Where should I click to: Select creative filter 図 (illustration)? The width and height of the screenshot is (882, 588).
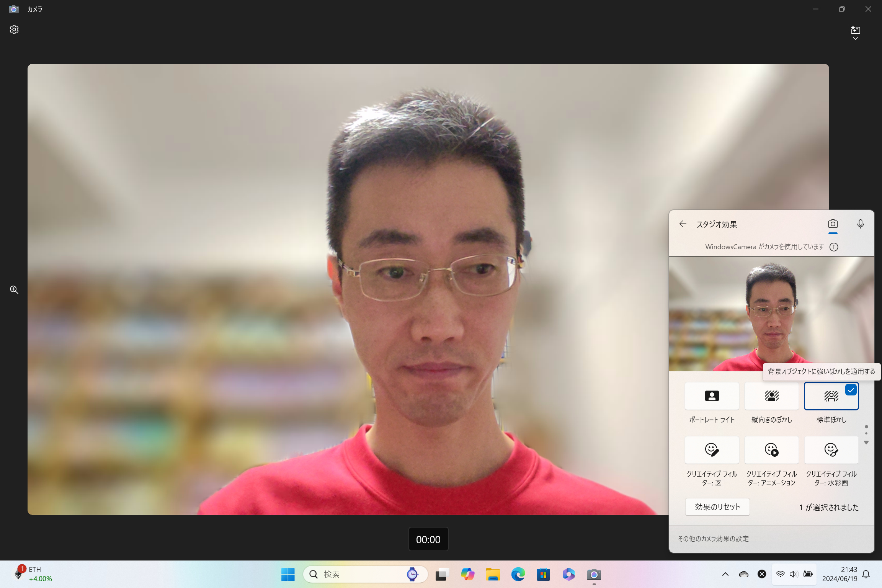click(712, 450)
